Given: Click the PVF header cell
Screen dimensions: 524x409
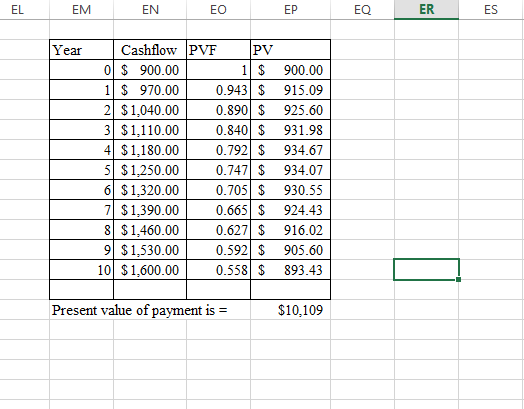Looking at the screenshot, I should (218, 50).
